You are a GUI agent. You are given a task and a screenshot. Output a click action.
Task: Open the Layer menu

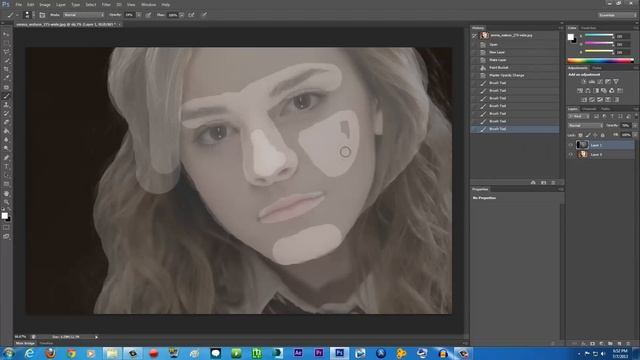[61, 4]
